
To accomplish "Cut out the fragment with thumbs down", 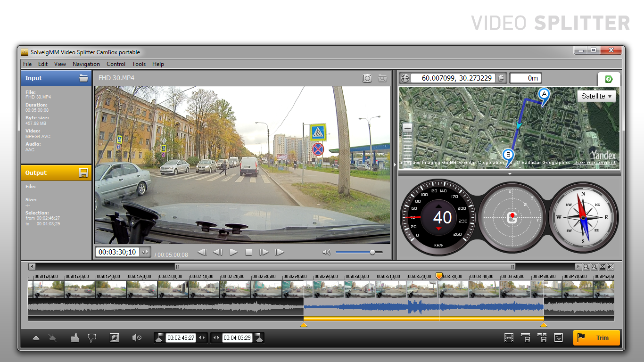I will [x=92, y=337].
